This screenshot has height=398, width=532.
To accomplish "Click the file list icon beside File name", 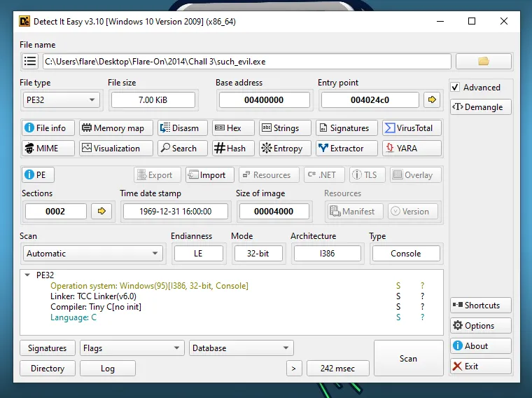I will (x=30, y=62).
